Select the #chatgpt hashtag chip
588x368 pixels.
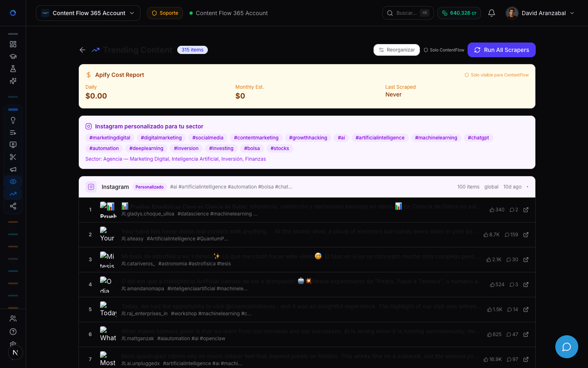(479, 138)
